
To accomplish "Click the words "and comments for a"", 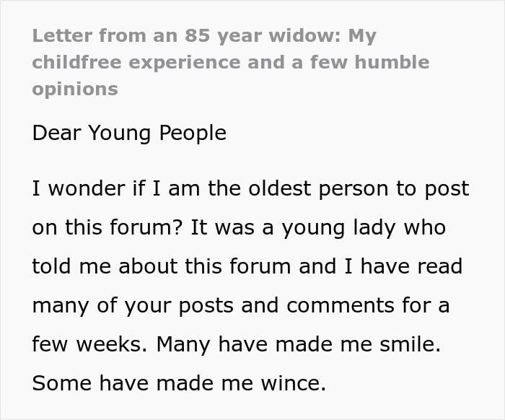I will (x=345, y=305).
